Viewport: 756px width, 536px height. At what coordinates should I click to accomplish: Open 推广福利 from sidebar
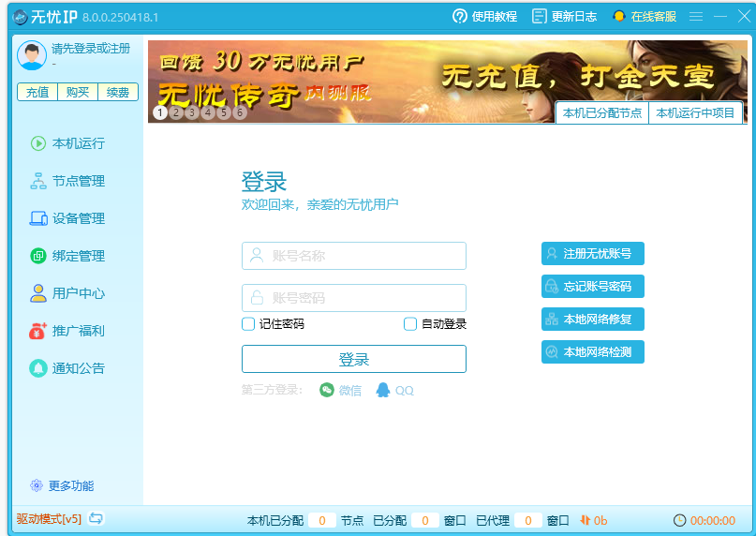[67, 331]
